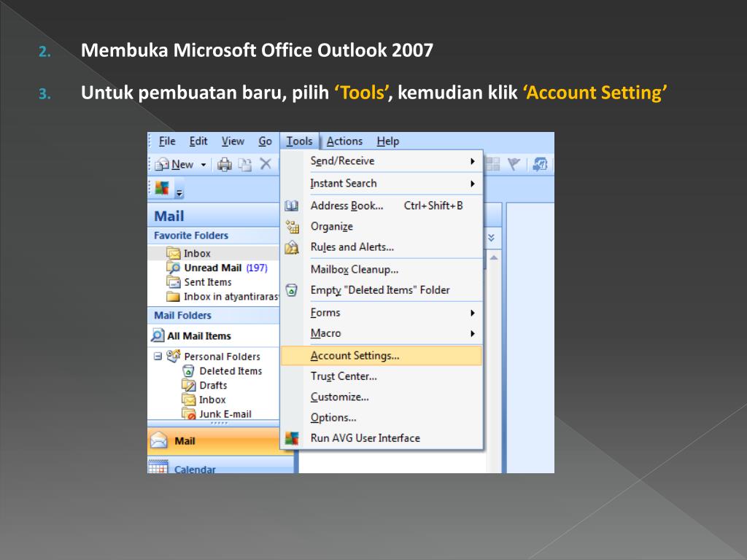Click the Organize icon in Tools menu
The width and height of the screenshot is (747, 560).
click(292, 227)
